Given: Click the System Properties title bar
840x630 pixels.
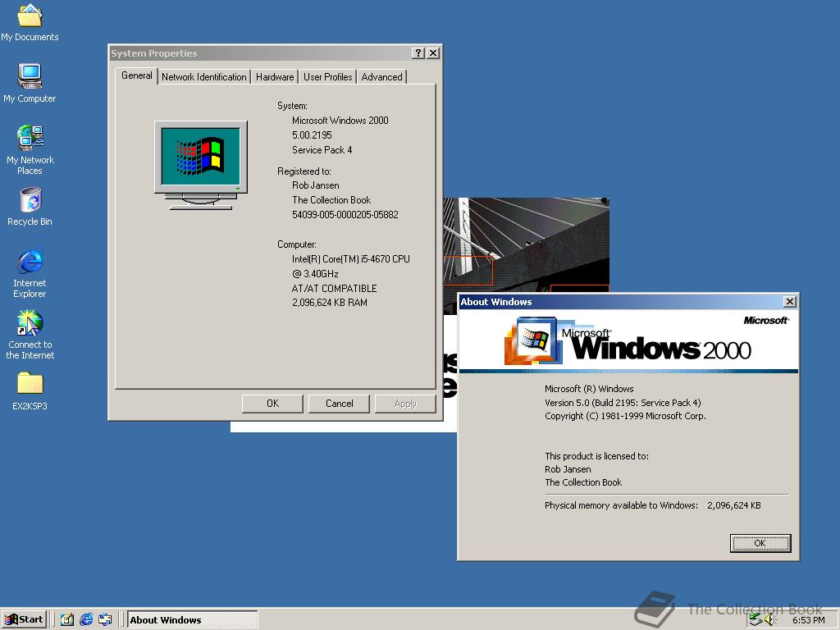Looking at the screenshot, I should click(x=260, y=53).
